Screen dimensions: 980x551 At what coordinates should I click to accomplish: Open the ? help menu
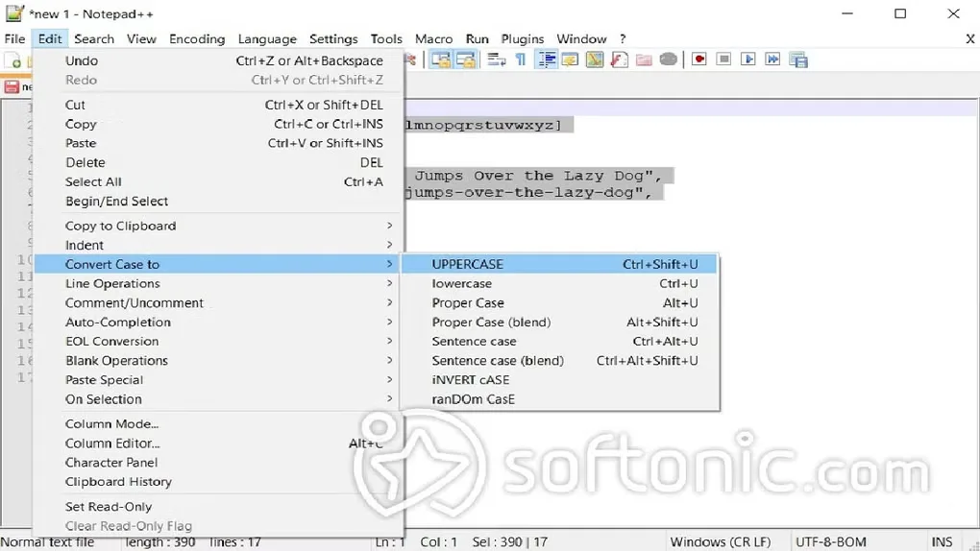pyautogui.click(x=623, y=38)
